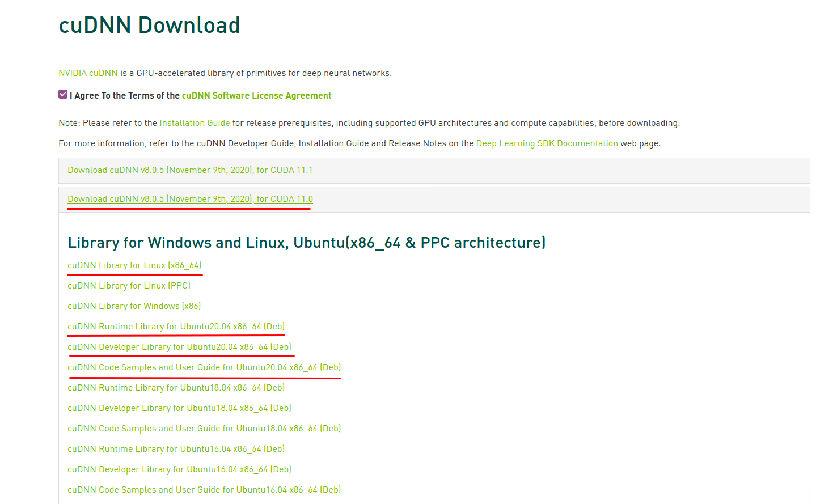This screenshot has height=504, width=816.
Task: Open Deep Learning SDK Documentation link
Action: (x=547, y=143)
